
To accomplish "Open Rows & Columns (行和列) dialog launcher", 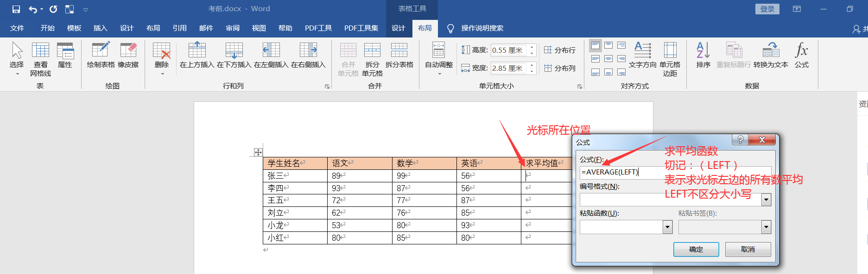I will pyautogui.click(x=327, y=87).
